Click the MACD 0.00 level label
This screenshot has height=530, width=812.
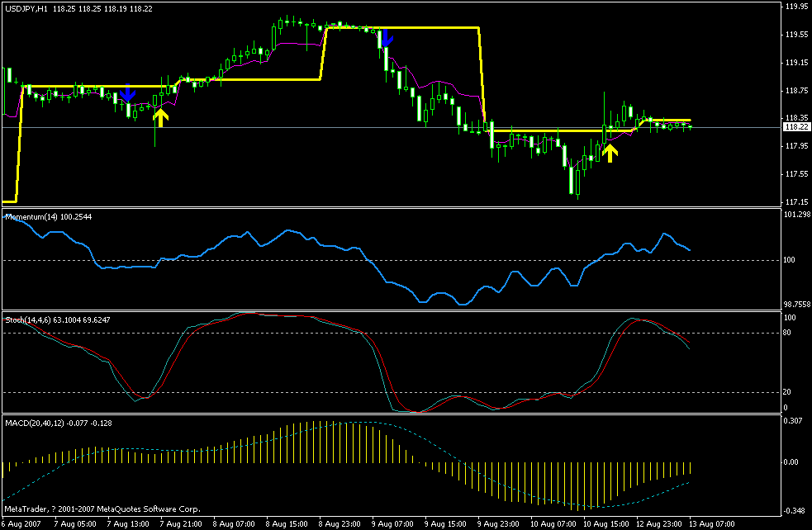pos(793,461)
